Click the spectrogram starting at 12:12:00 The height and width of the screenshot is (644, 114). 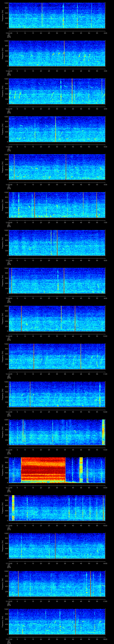[x=57, y=432]
